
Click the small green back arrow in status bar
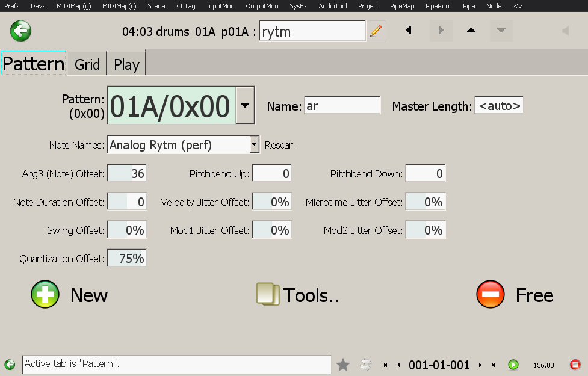pos(10,365)
